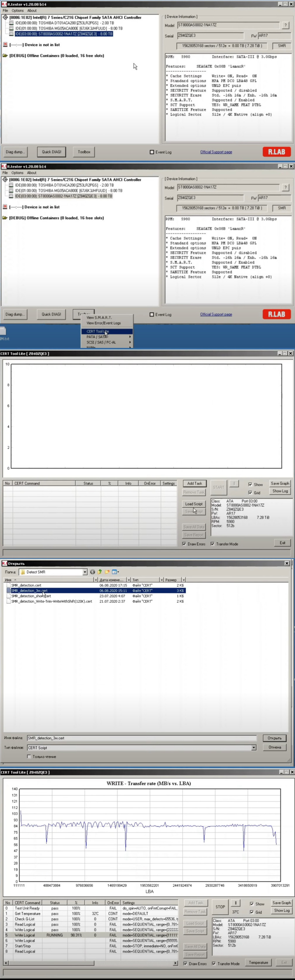Click the Открыть button
This screenshot has height=980, width=295.
[275, 738]
